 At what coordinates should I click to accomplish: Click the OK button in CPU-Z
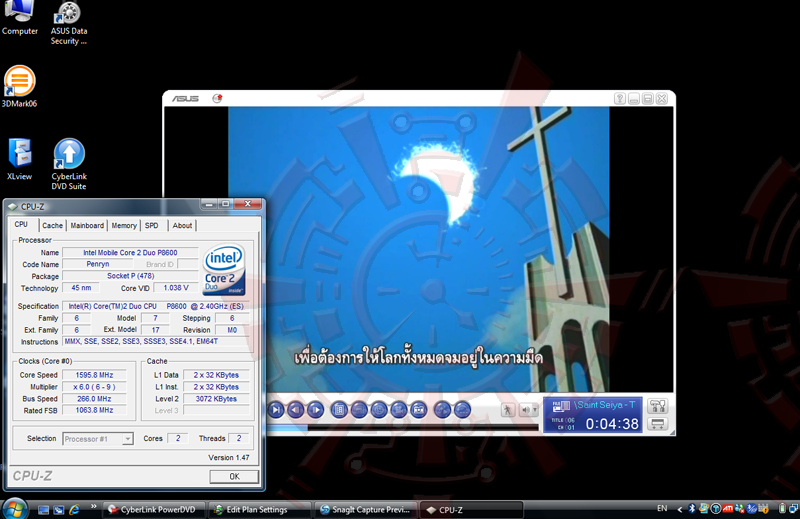[234, 476]
